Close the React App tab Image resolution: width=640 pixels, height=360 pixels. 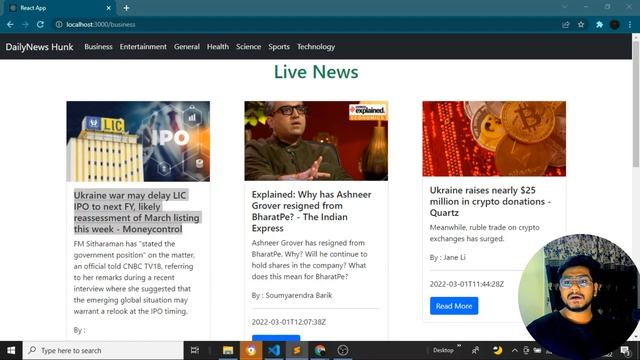pos(109,8)
